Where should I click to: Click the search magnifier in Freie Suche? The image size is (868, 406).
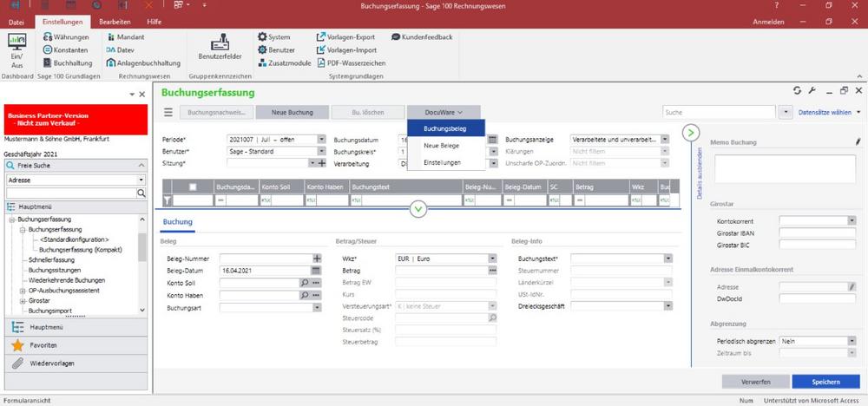click(x=141, y=193)
